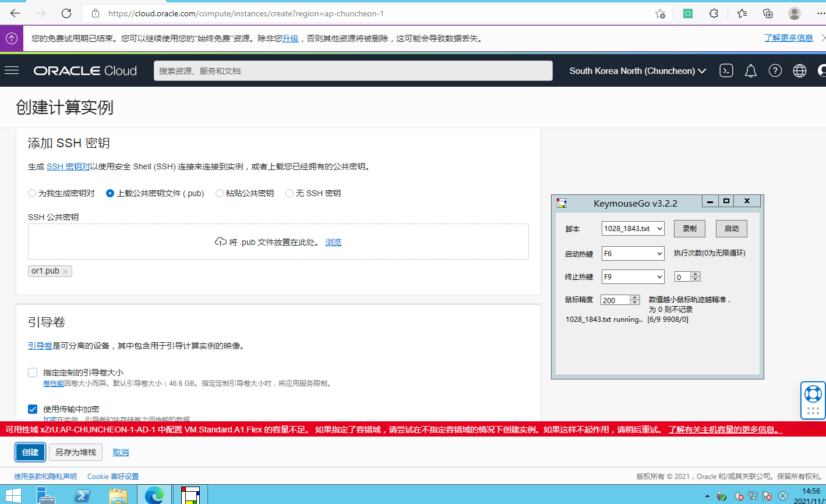Launch the Cloud Shell developer tools icon

click(726, 70)
